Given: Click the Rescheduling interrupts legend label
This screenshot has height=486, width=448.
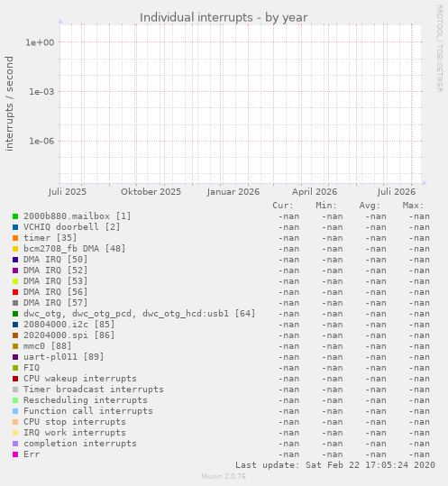Looking at the screenshot, I should 86,400.
